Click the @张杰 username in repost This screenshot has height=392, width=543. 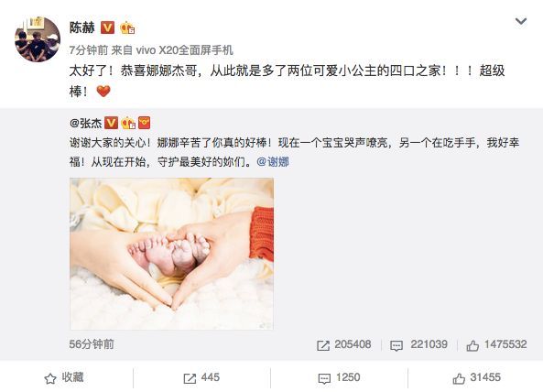pyautogui.click(x=86, y=123)
